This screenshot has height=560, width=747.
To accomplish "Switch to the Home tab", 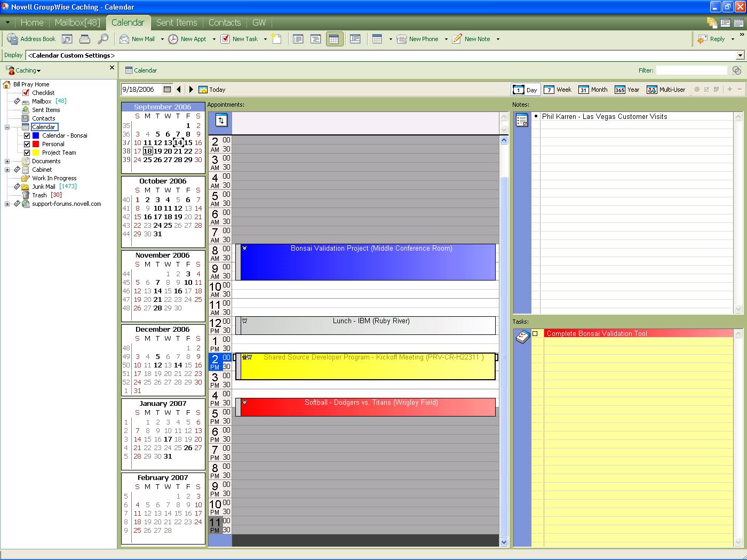I will click(32, 22).
